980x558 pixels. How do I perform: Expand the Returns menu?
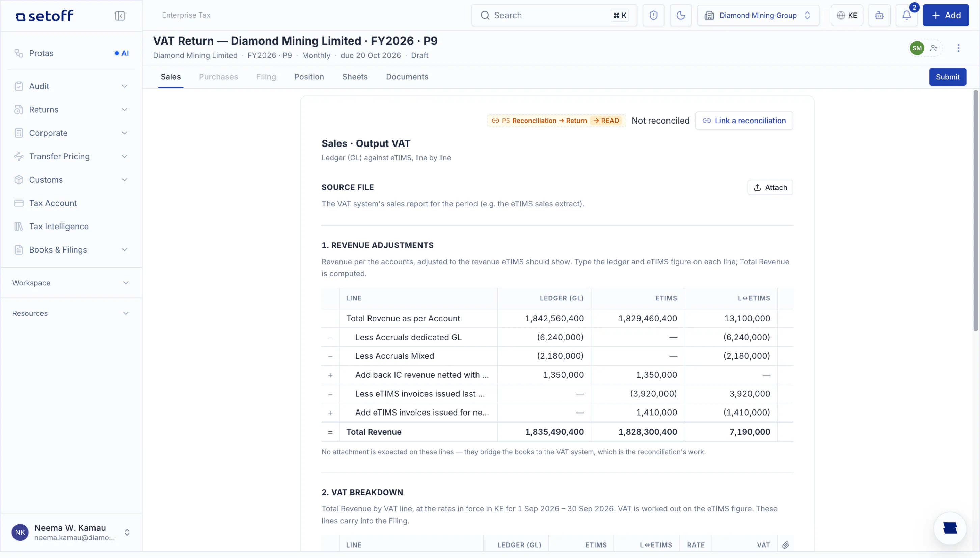[71, 110]
